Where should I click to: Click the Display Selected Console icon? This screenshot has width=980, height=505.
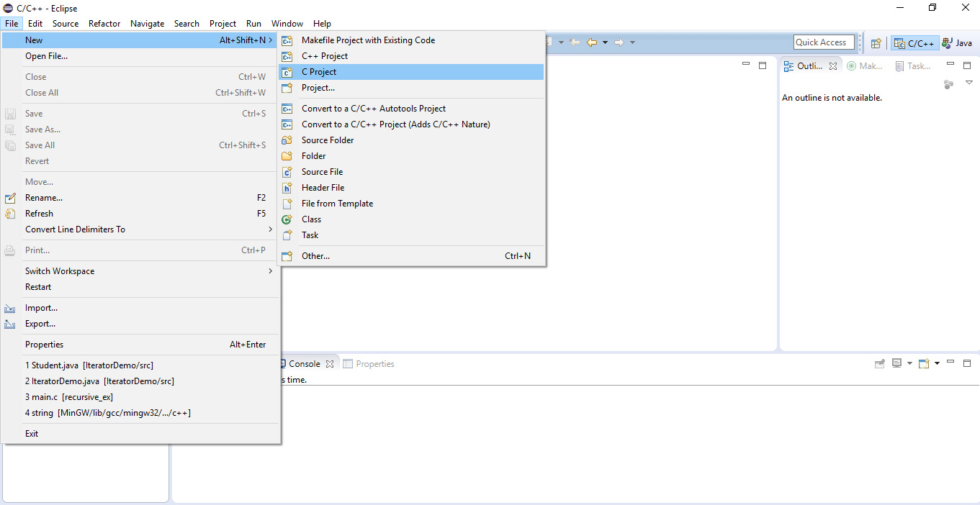click(x=896, y=363)
